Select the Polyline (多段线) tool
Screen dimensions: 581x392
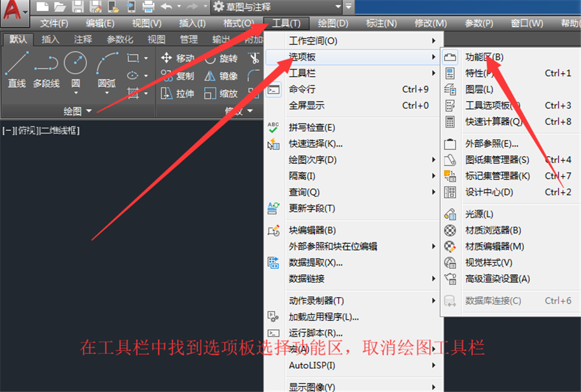[46, 70]
